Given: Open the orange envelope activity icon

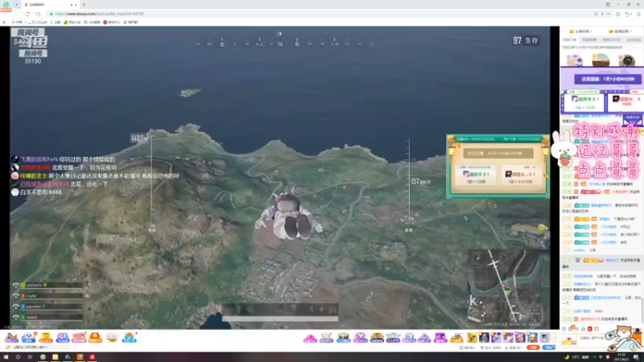Looking at the screenshot, I should coord(95,338).
